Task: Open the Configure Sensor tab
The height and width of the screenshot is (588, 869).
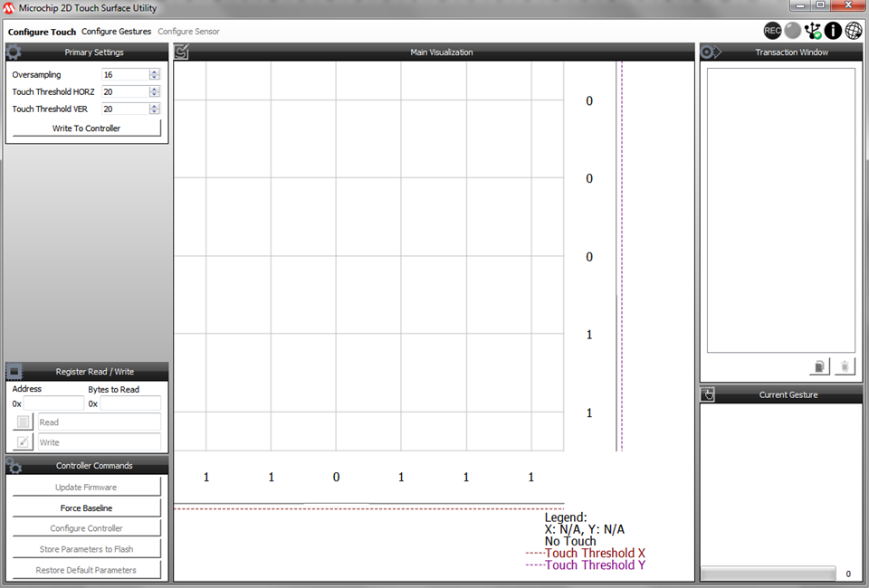Action: pyautogui.click(x=188, y=31)
